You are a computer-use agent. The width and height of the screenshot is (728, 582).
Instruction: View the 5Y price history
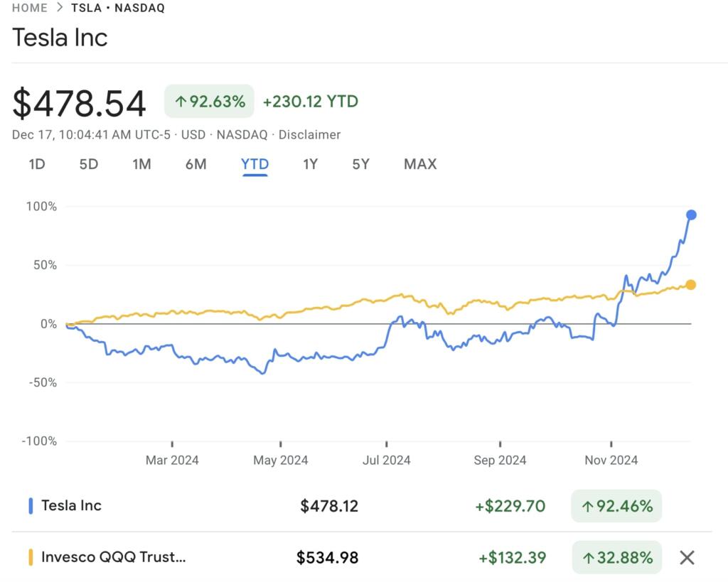tap(360, 164)
